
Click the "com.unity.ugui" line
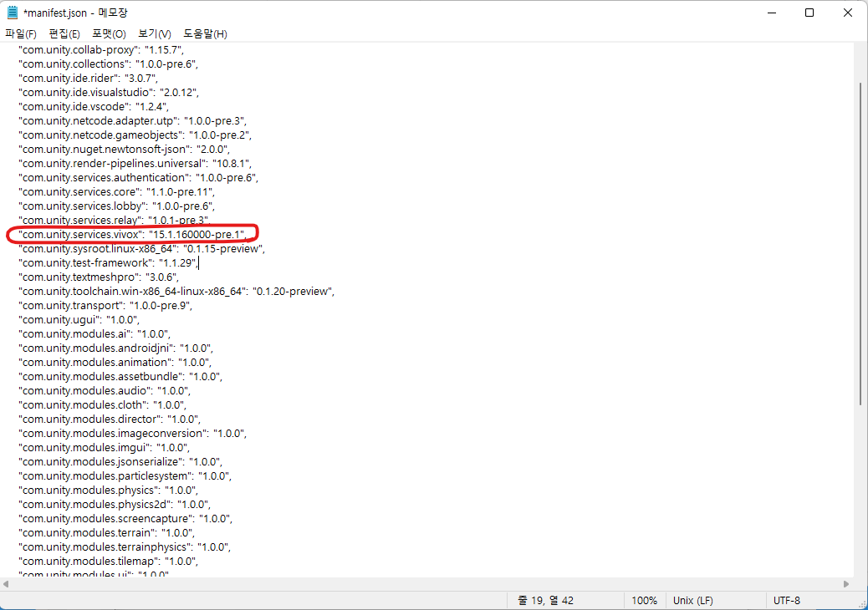pyautogui.click(x=79, y=320)
